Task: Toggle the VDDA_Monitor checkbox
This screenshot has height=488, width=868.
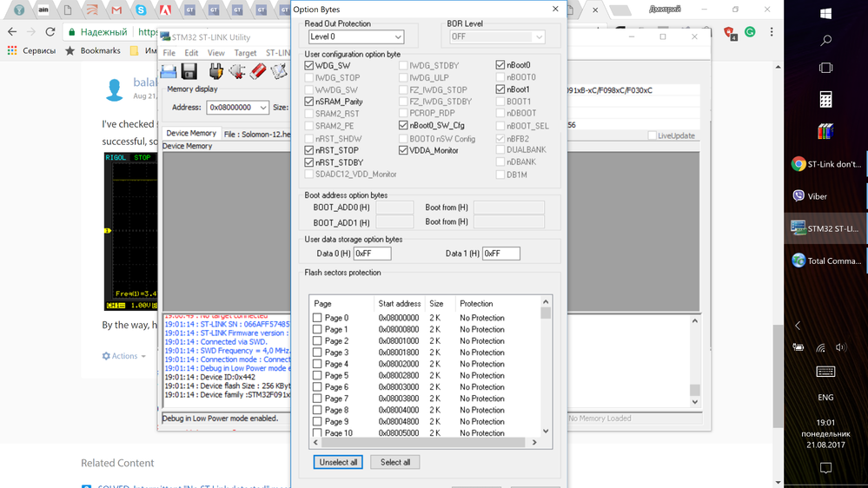Action: [x=403, y=150]
